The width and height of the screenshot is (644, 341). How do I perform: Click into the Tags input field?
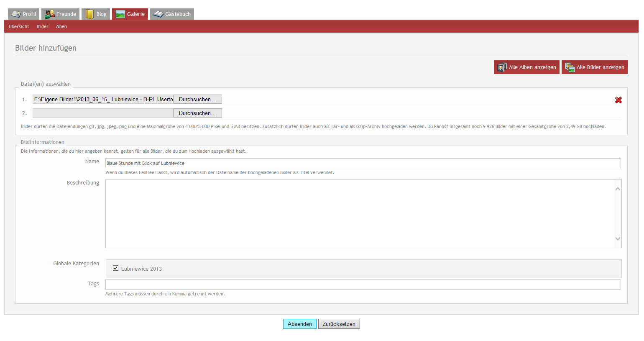tap(363, 285)
